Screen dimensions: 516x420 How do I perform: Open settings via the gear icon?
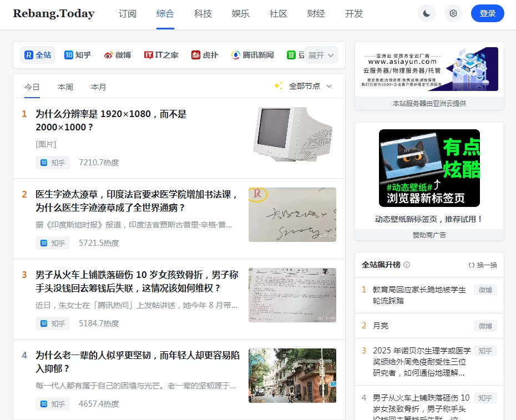(453, 14)
